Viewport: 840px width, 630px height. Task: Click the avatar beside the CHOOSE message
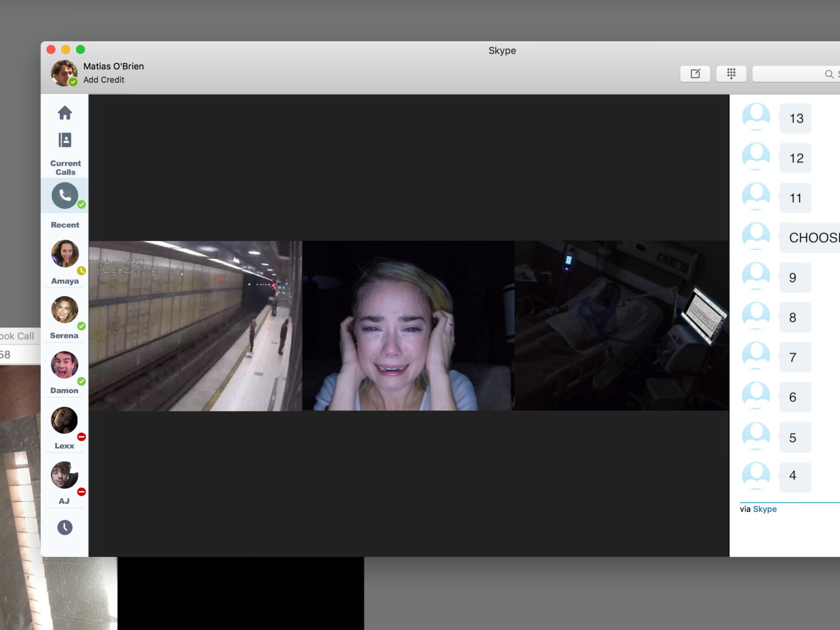756,236
